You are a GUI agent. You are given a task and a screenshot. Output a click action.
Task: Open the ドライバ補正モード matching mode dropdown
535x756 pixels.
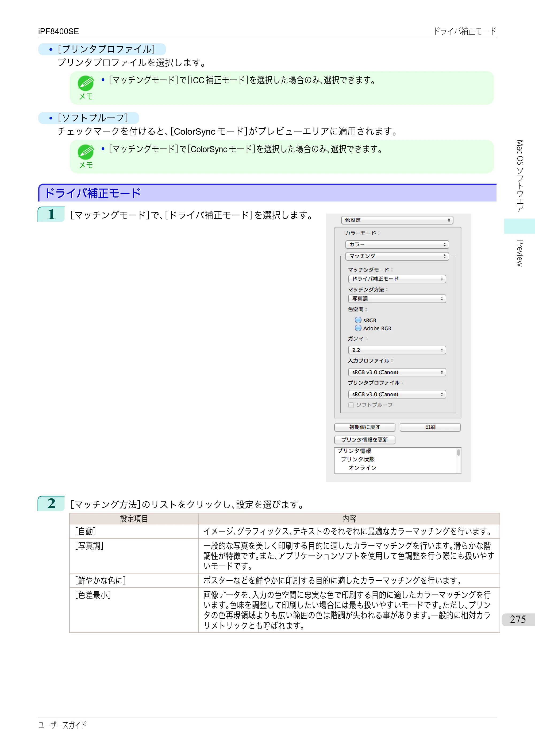[x=397, y=279]
